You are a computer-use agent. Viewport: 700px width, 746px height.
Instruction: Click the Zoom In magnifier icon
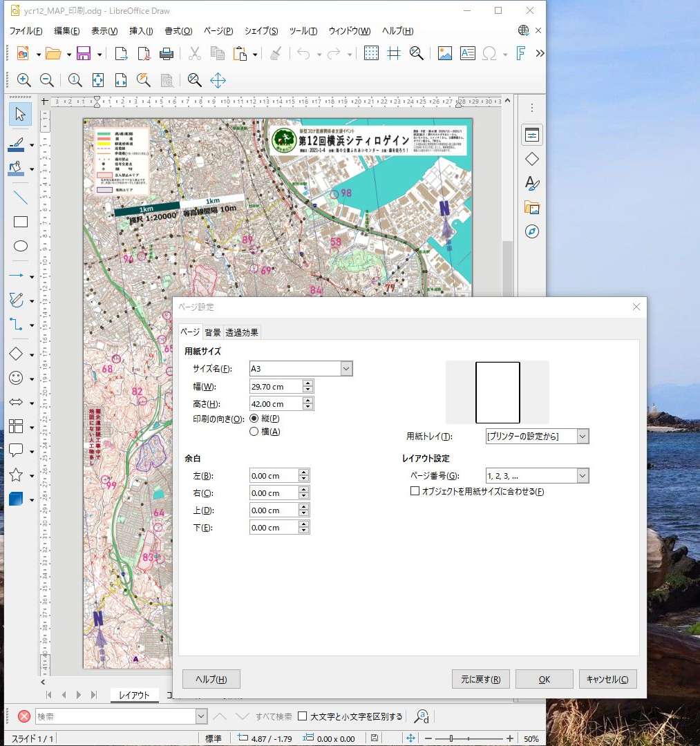click(x=24, y=80)
